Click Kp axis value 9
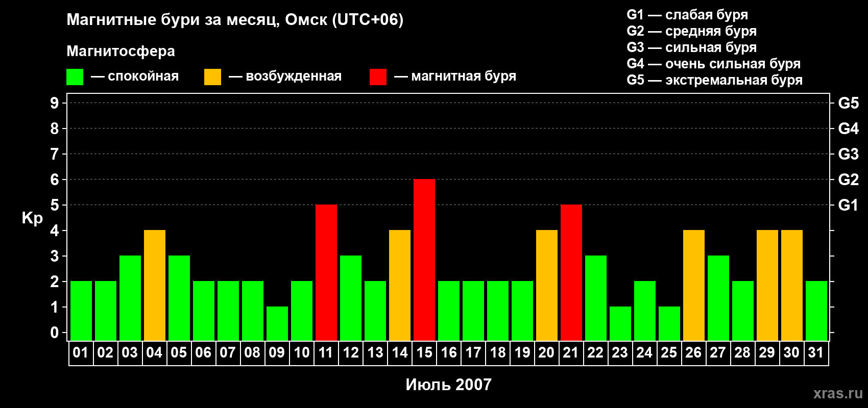 tap(55, 103)
